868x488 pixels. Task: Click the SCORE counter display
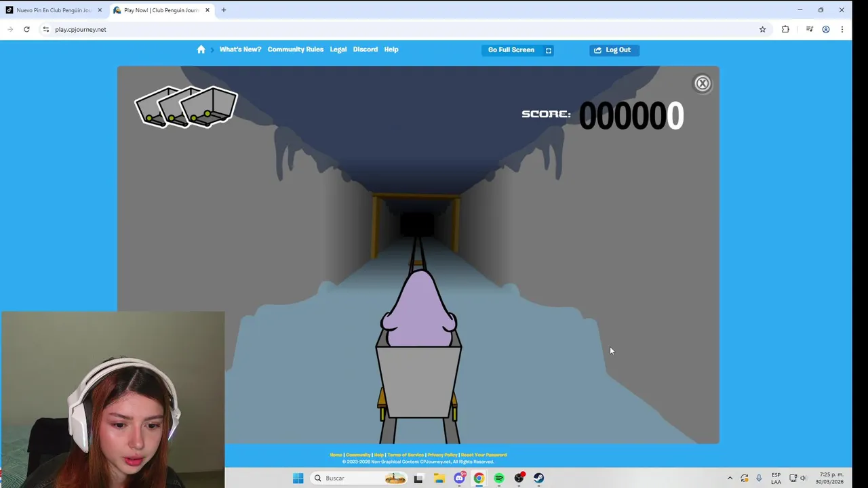tap(603, 115)
